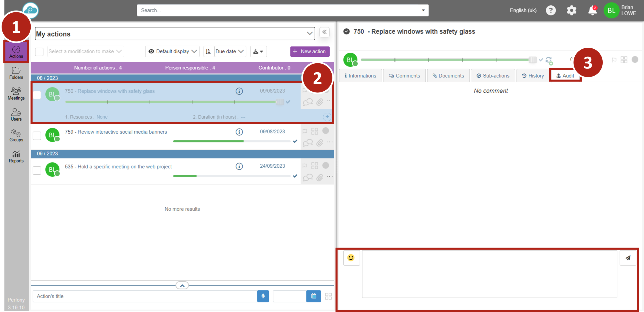Viewport: 644px width, 312px height.
Task: Open the Reports sidebar section
Action: click(x=16, y=157)
